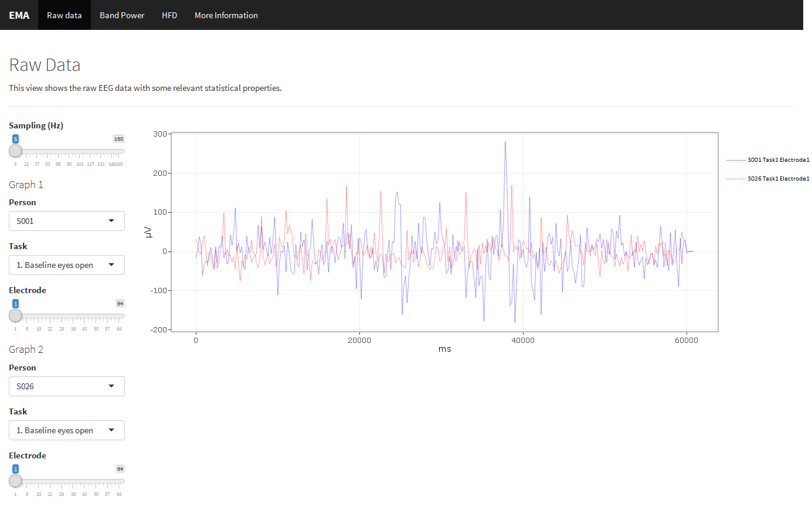Click the Graph 2 Electrode slider max label 64
Viewport: 812px width, 510px height.
120,469
